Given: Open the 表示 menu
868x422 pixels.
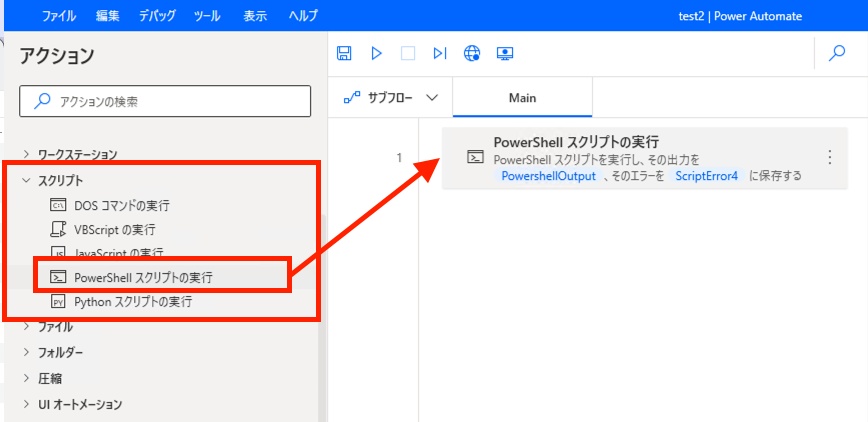Looking at the screenshot, I should (255, 16).
